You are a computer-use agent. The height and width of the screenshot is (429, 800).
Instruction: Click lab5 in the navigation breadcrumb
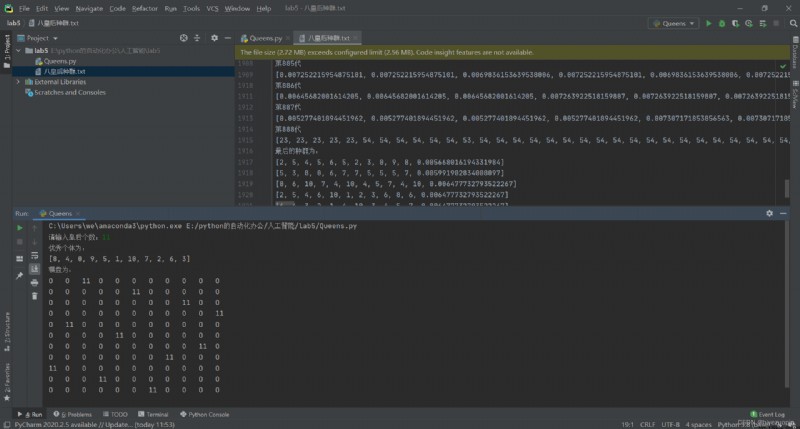click(x=13, y=23)
